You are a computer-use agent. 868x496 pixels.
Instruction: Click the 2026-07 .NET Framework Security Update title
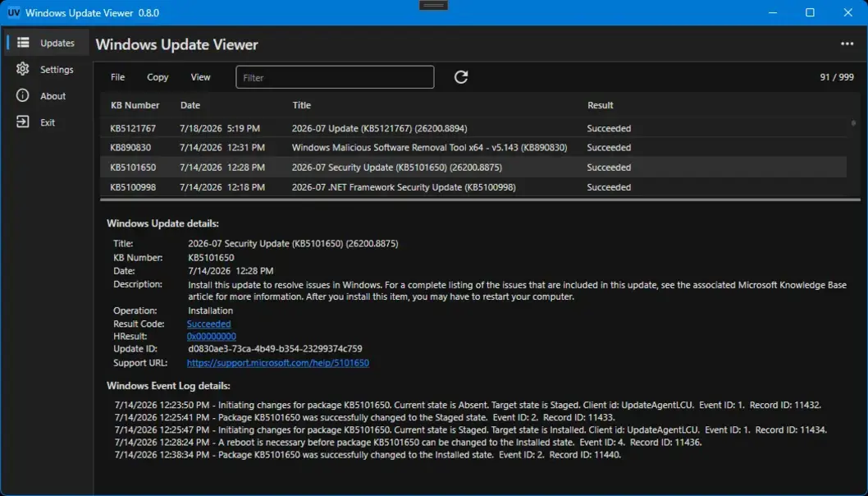(404, 187)
